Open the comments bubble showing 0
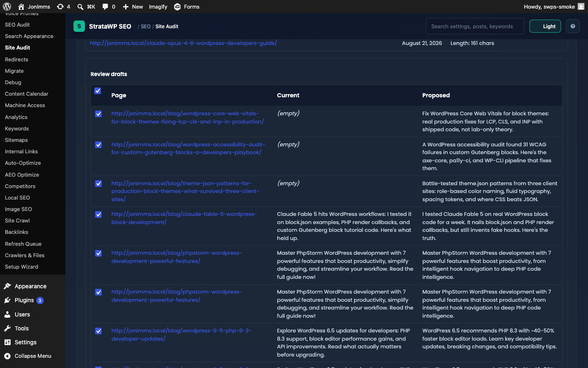 pyautogui.click(x=109, y=7)
